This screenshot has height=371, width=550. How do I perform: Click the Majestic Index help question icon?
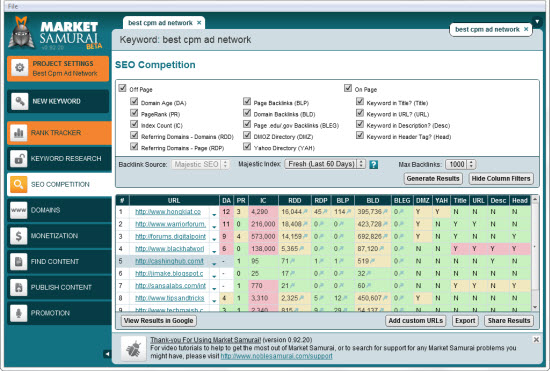click(x=374, y=164)
